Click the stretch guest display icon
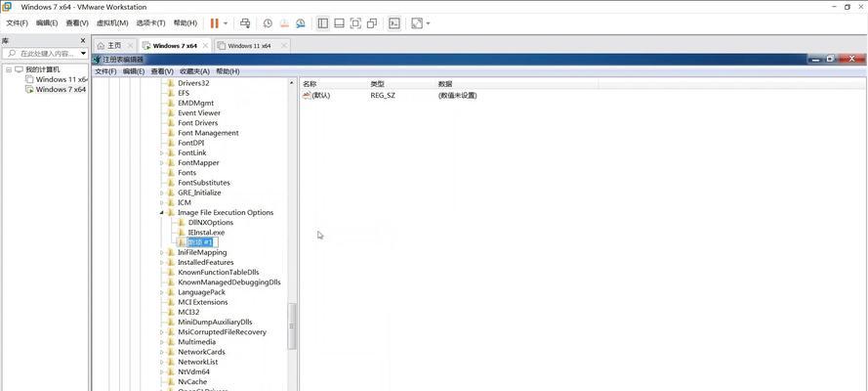Screen dimensions: 868x391 click(417, 23)
